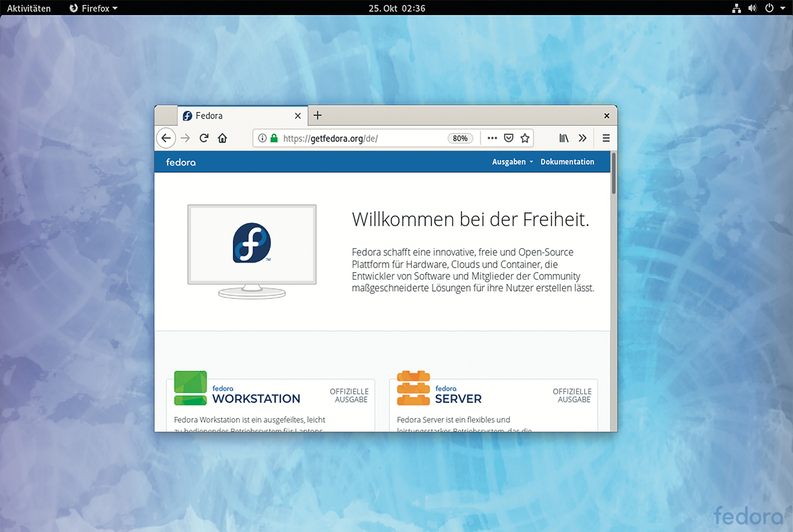This screenshot has height=532, width=793.
Task: Reload the current page
Action: tap(204, 138)
